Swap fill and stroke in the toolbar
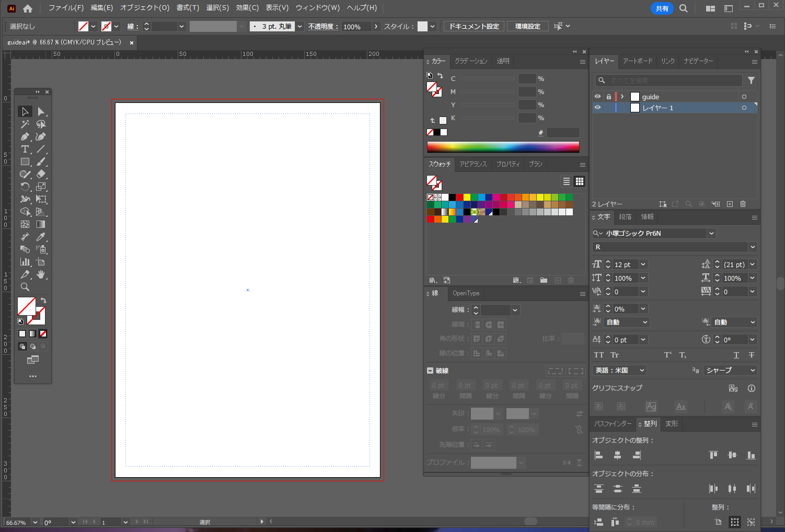The height and width of the screenshot is (532, 785). tap(43, 300)
